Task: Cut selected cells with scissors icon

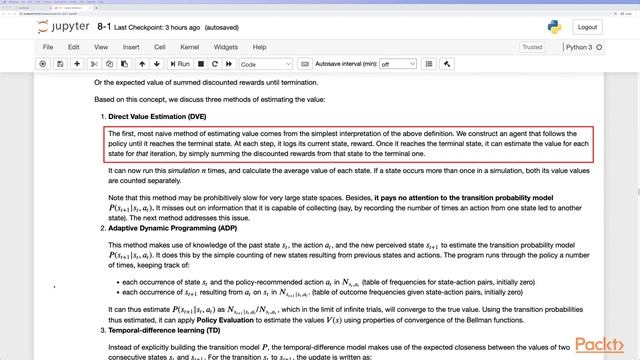Action: click(x=94, y=64)
